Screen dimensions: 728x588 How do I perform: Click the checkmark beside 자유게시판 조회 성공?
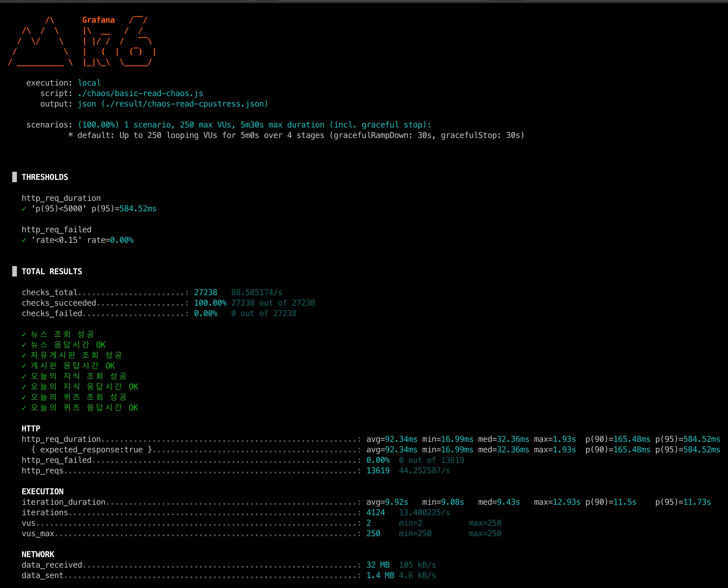pos(24,355)
